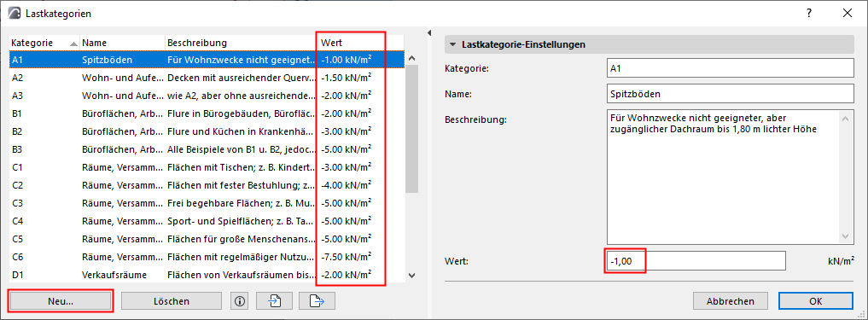Click the Wert column header
868x320 pixels.
[x=360, y=43]
